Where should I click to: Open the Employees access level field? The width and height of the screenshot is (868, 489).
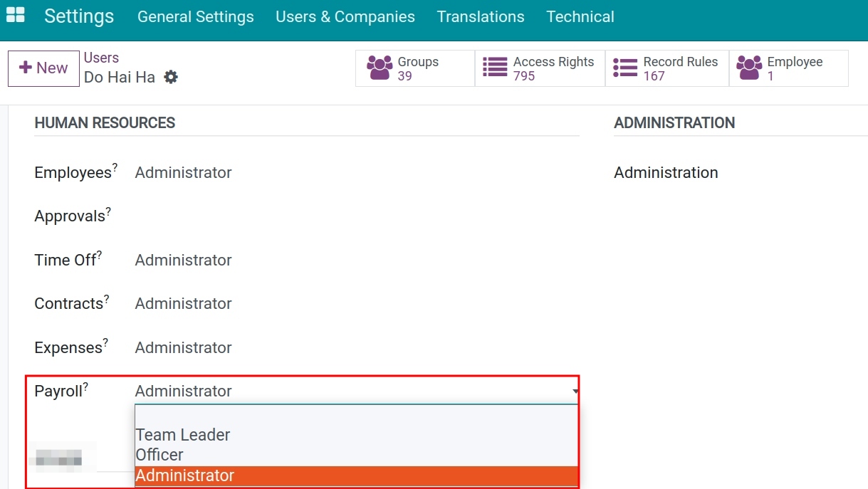[356, 173]
